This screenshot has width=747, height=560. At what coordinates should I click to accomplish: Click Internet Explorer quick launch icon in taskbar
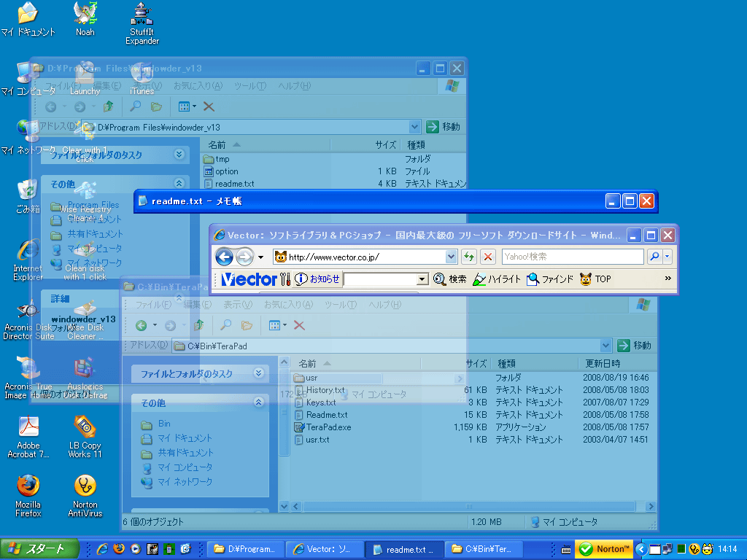[x=102, y=549]
